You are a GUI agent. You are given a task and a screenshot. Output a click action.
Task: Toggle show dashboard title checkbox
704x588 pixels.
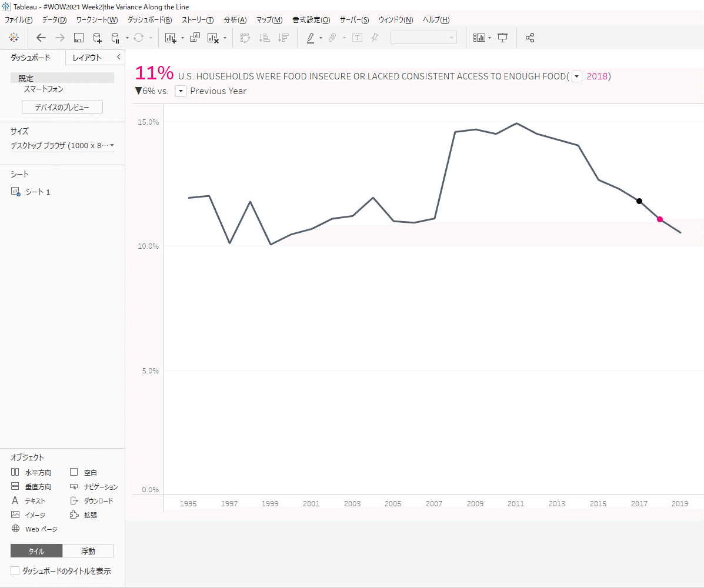15,570
